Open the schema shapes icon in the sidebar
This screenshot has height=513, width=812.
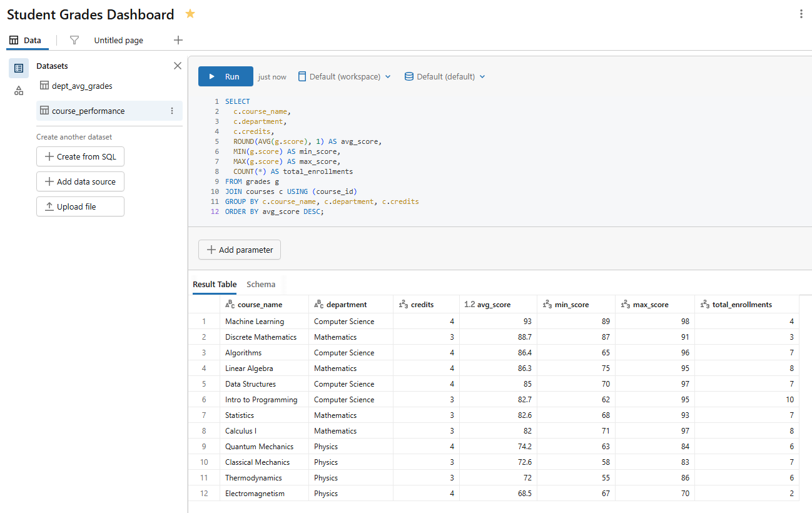[19, 91]
